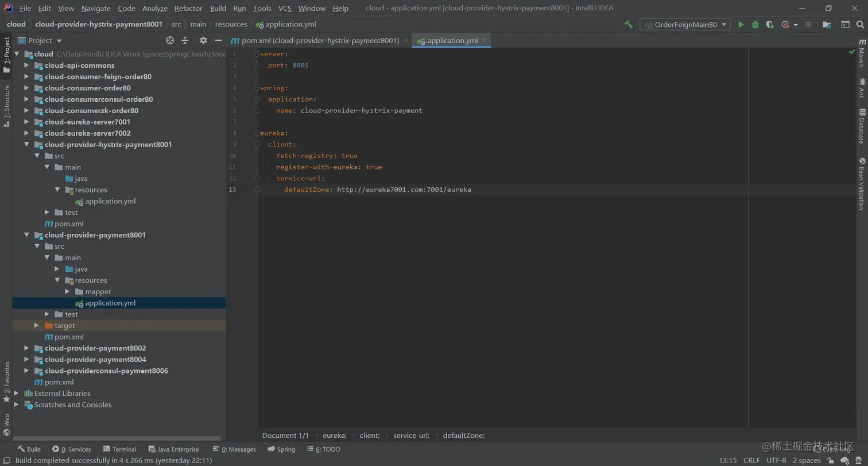
Task: Open the Favorites tool window on left edge
Action: click(6, 382)
